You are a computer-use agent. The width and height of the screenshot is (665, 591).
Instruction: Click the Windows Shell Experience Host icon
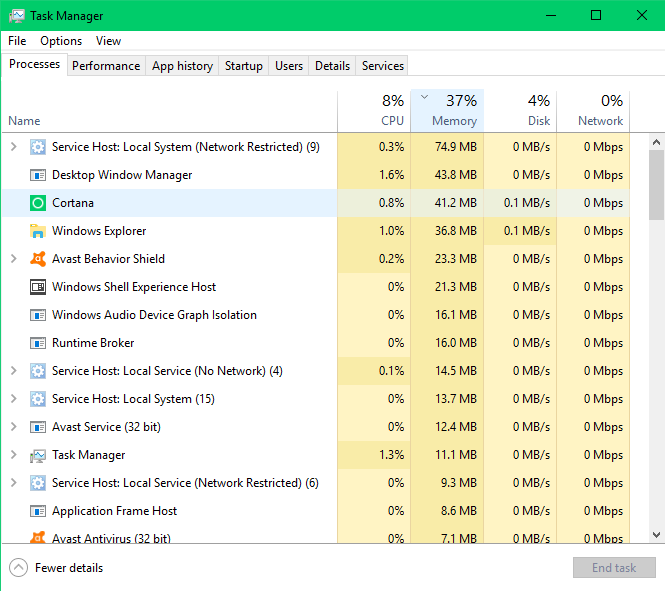pos(38,287)
